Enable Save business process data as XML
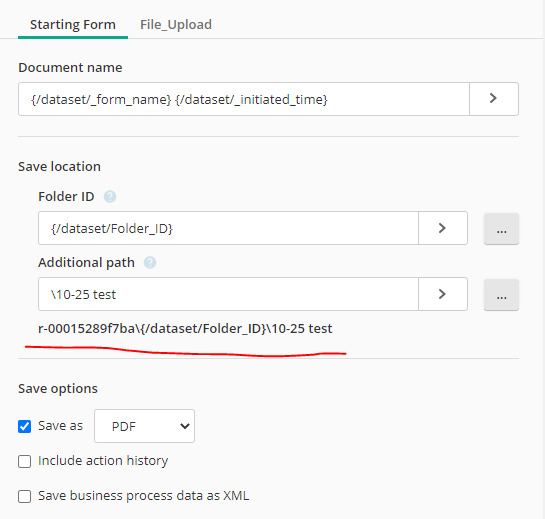545x519 pixels. pos(24,496)
